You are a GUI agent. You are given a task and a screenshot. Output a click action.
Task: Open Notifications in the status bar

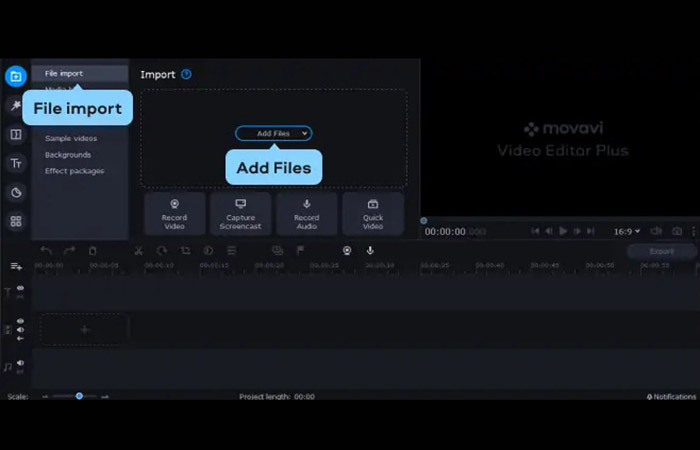pyautogui.click(x=671, y=396)
